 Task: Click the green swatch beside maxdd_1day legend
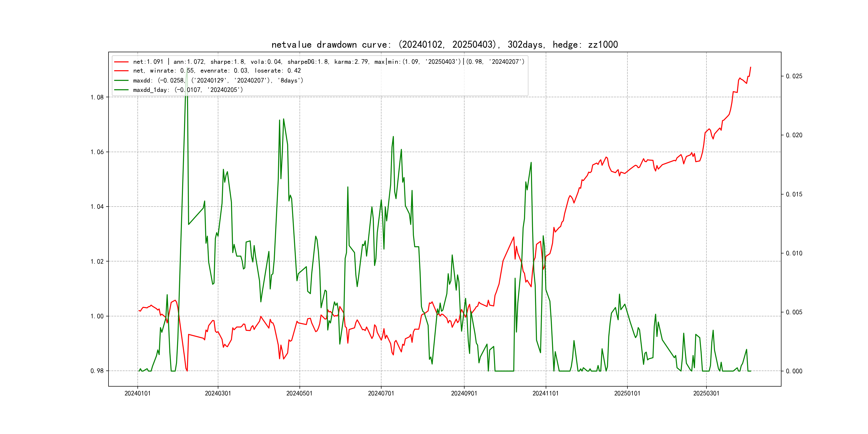coord(121,90)
